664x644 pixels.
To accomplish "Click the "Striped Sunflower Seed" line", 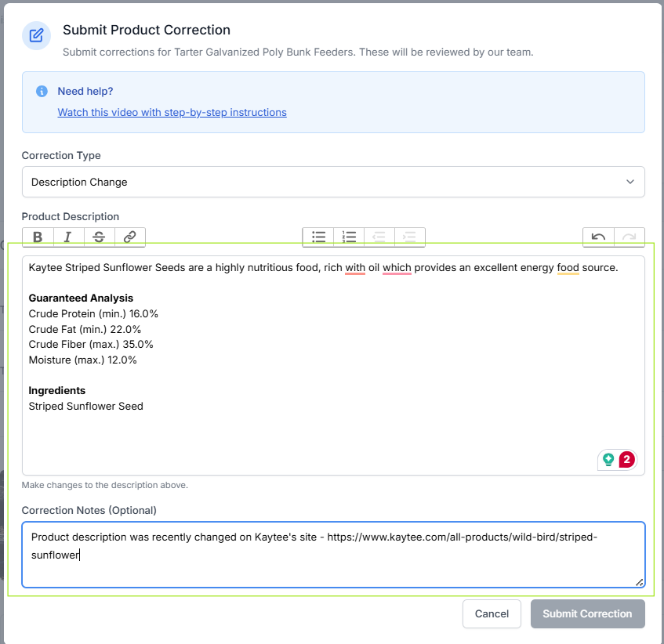I will [86, 406].
